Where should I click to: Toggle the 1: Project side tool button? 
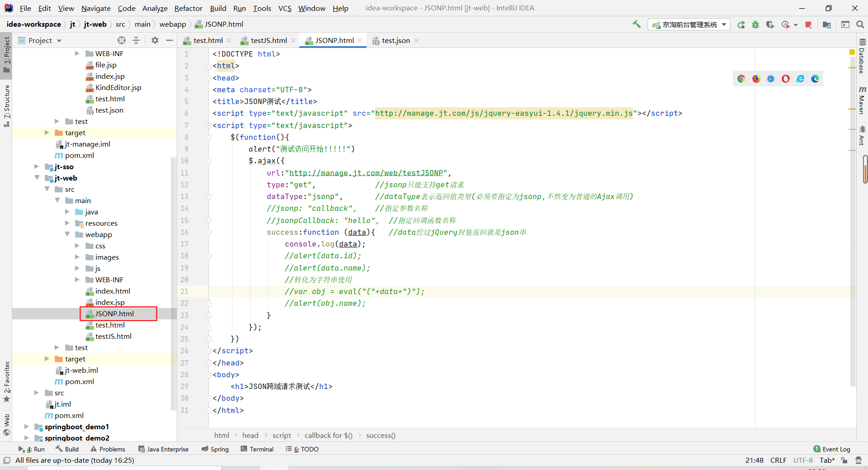6,55
